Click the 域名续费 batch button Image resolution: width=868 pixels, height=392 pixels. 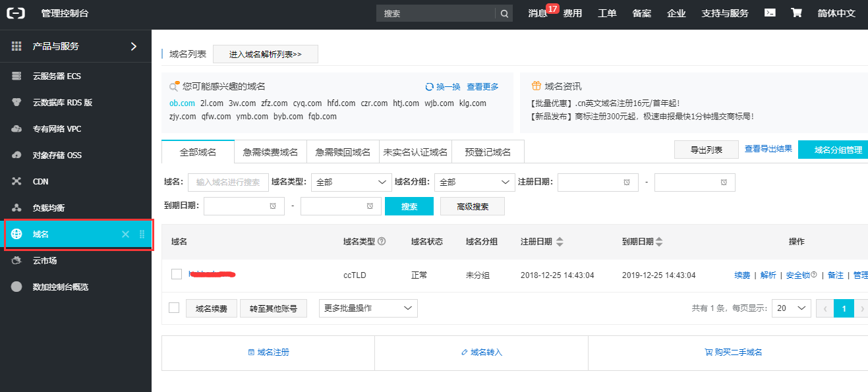(211, 308)
